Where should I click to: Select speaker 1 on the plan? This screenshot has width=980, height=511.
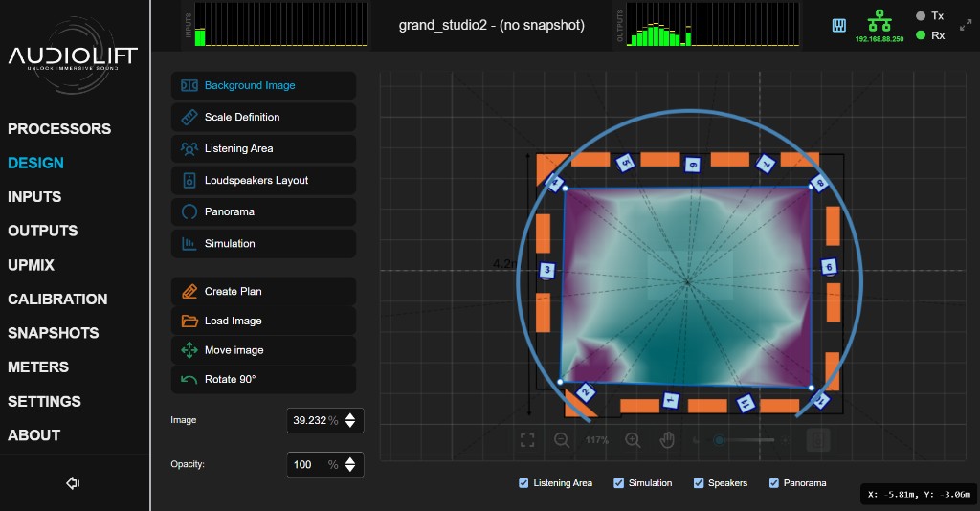tap(670, 400)
